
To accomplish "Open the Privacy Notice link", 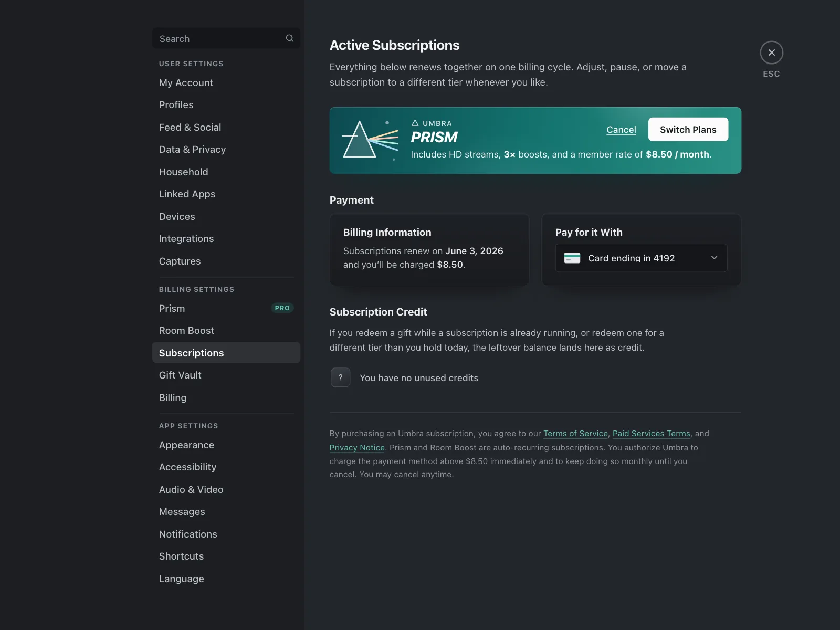I will click(x=357, y=448).
